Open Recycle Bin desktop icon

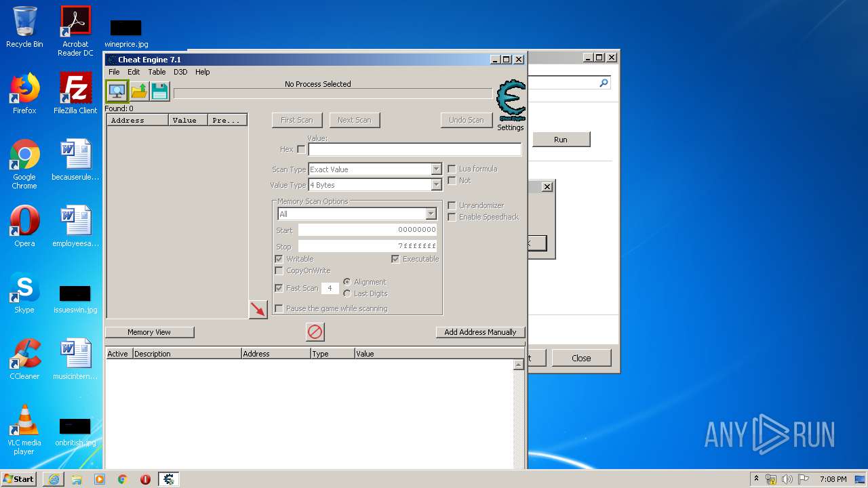(24, 27)
